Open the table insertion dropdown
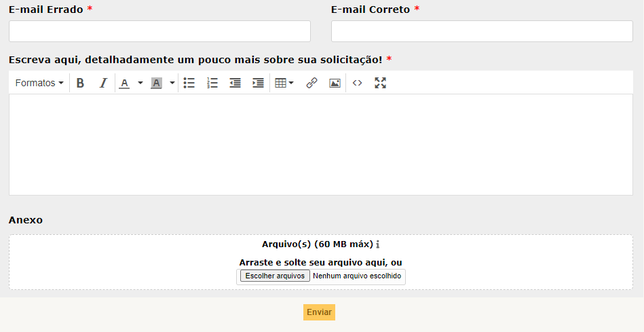This screenshot has height=332, width=644. [284, 83]
